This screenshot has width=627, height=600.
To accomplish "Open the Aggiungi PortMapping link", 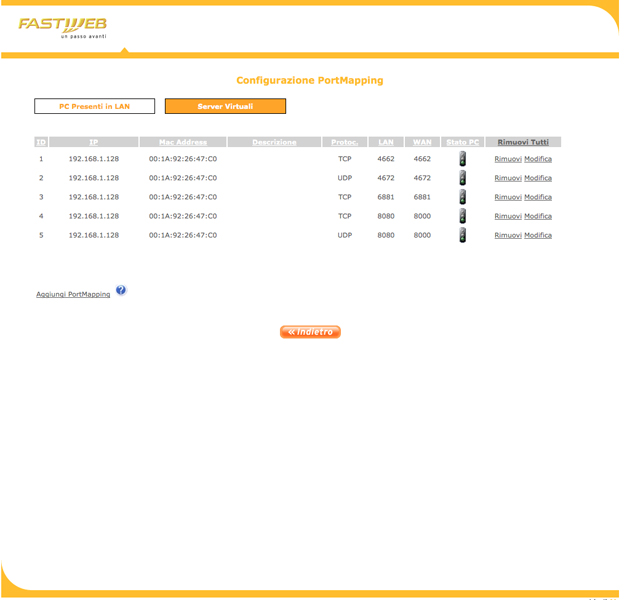I will [x=73, y=295].
